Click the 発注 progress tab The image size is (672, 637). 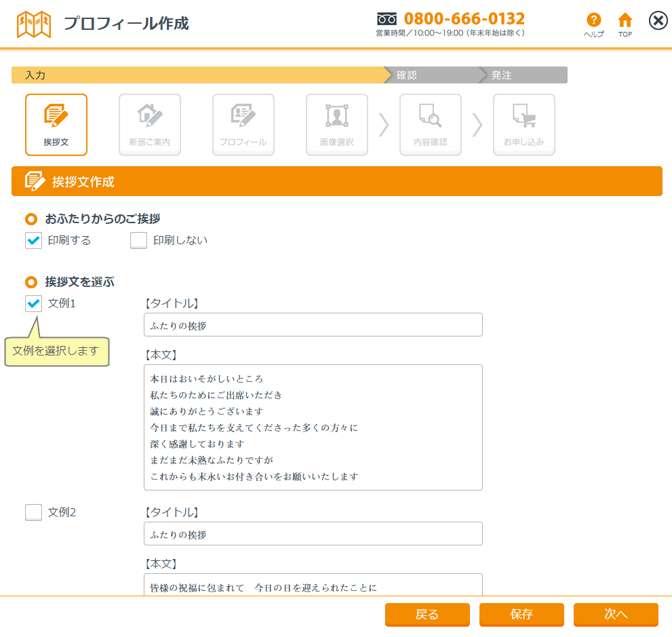(x=522, y=75)
